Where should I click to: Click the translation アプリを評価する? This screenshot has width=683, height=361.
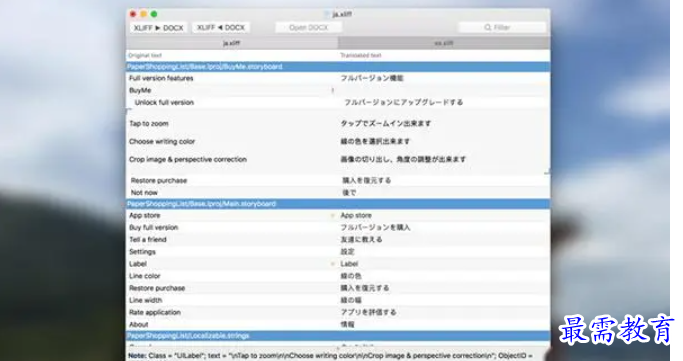[x=369, y=312]
